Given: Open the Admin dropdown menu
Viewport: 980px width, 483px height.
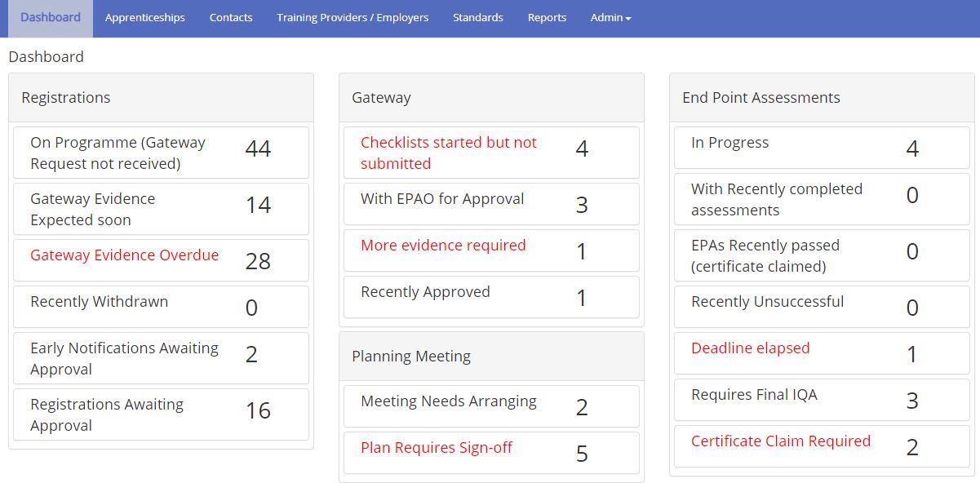Looking at the screenshot, I should [x=610, y=18].
